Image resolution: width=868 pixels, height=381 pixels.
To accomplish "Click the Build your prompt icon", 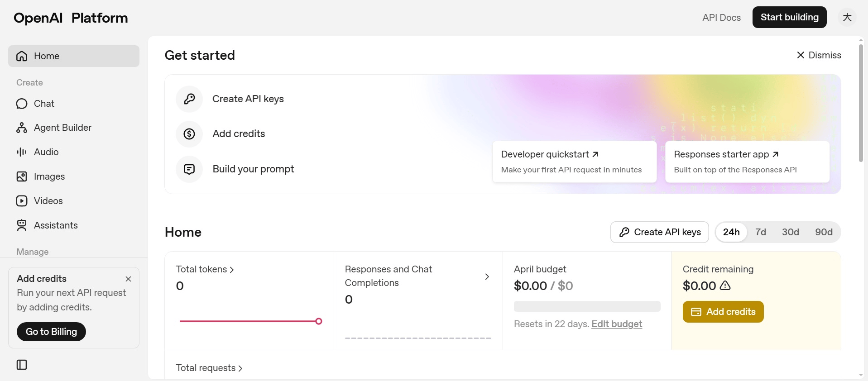I will pyautogui.click(x=189, y=169).
